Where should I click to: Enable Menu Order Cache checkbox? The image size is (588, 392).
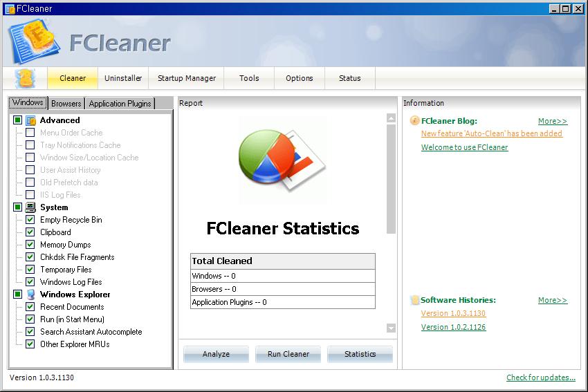pos(30,132)
